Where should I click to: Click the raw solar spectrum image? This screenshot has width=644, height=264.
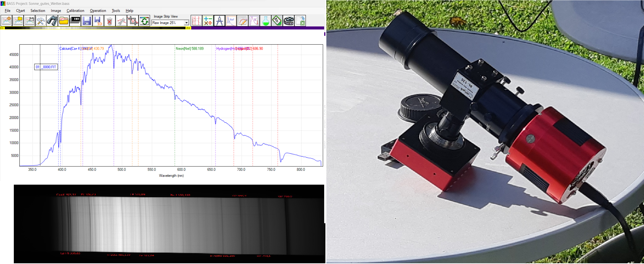tap(169, 224)
